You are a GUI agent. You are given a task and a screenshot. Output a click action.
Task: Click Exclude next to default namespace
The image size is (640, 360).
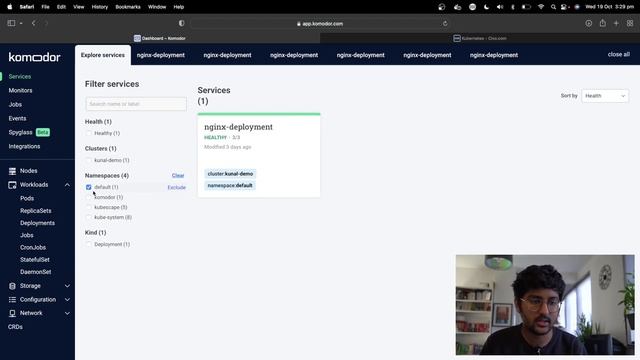(177, 187)
